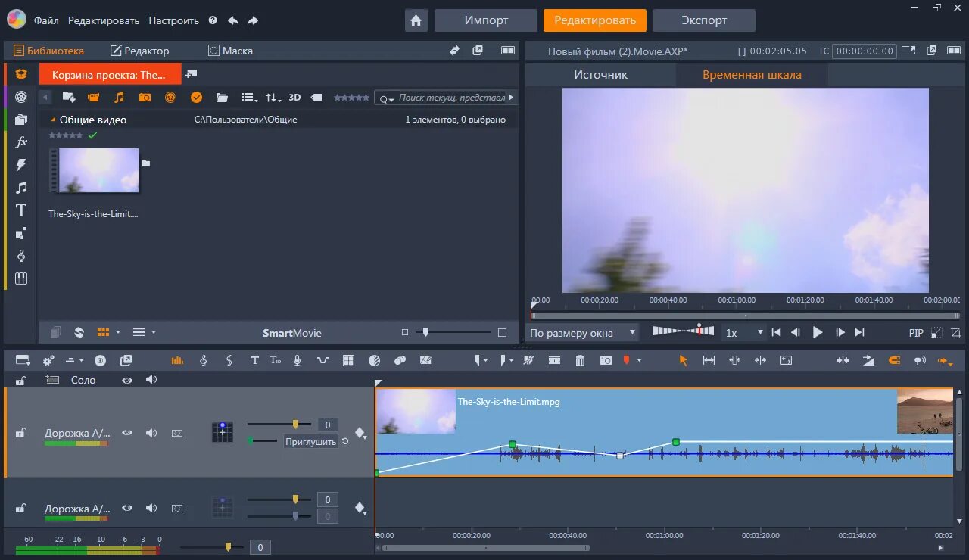969x560 pixels.
Task: Toggle the audio filter in library toolbar
Action: [119, 98]
